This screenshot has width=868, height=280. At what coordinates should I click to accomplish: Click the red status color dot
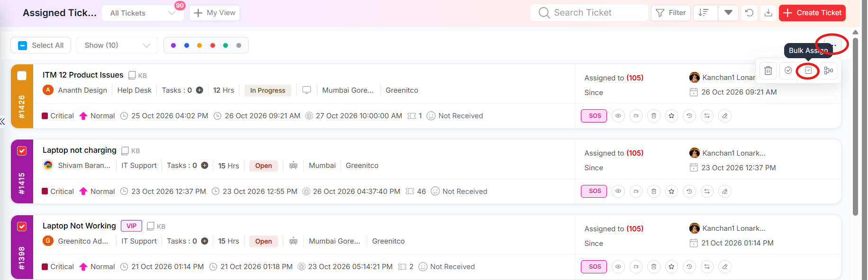point(213,45)
